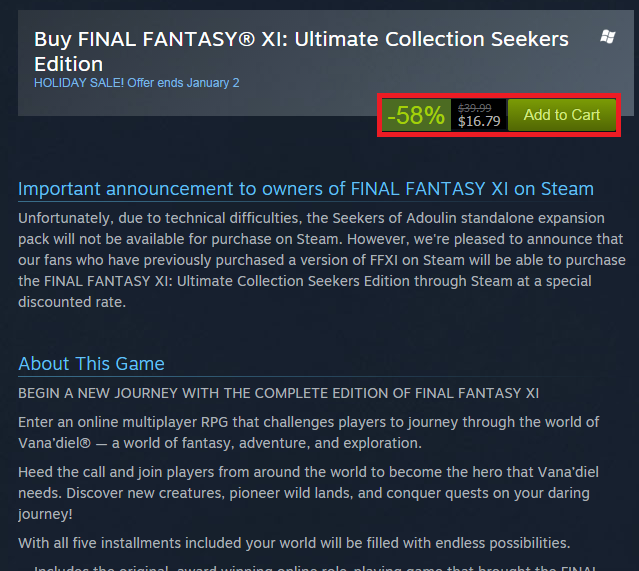This screenshot has height=571, width=639.
Task: Select the About This Game heading
Action: pyautogui.click(x=91, y=363)
